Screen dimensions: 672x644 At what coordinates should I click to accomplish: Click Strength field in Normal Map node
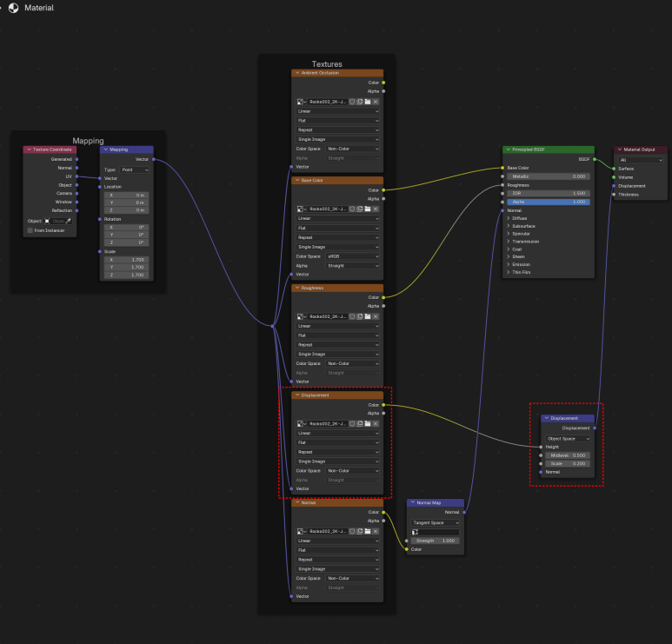click(x=435, y=541)
